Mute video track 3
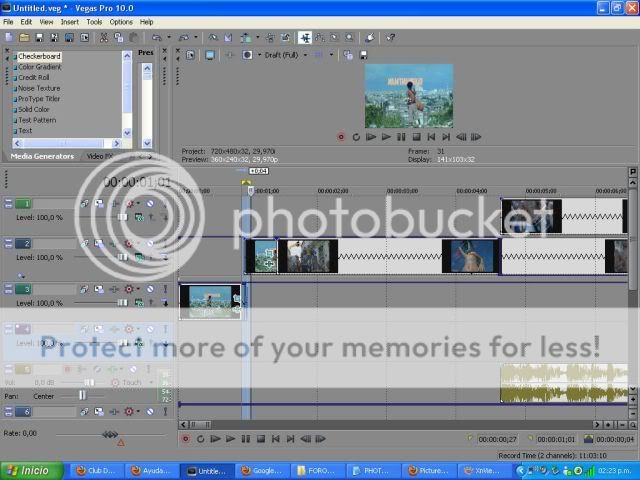Screen dimensions: 640x480 [150, 289]
